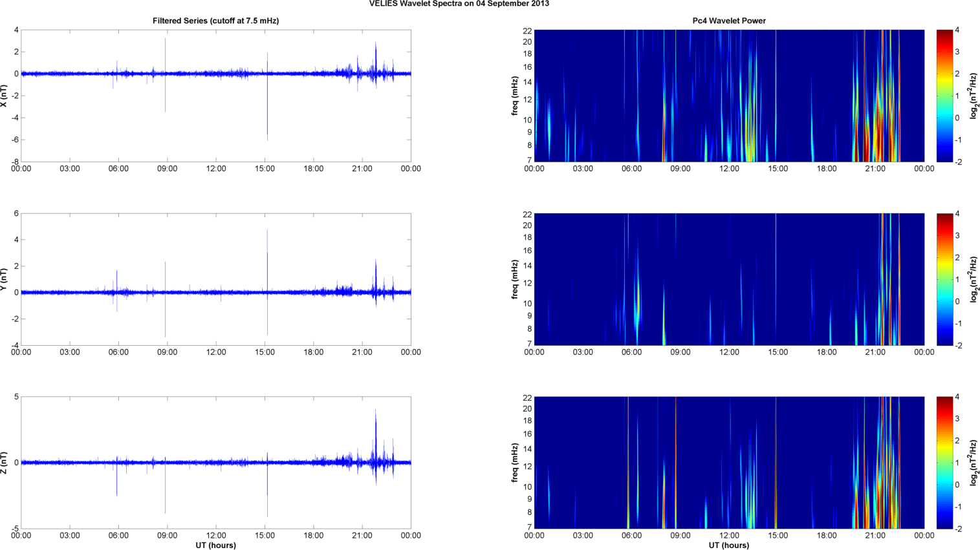Click the 12:00 tick under the X series plot
Viewport: 980px width, 550px height.
[216, 169]
